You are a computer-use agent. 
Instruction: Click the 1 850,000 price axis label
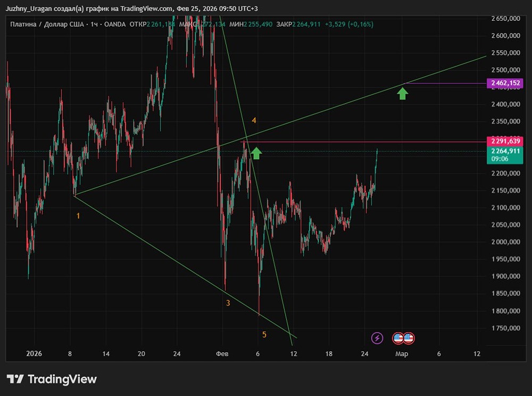pos(505,293)
